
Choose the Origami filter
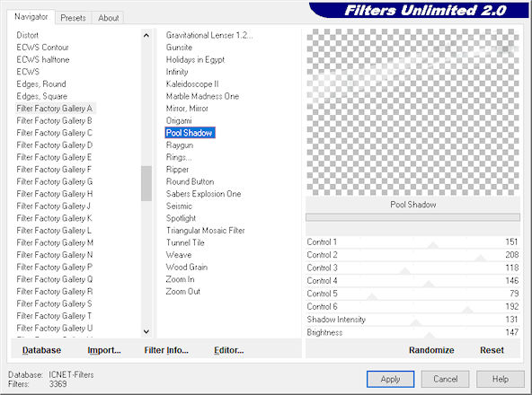pyautogui.click(x=179, y=120)
